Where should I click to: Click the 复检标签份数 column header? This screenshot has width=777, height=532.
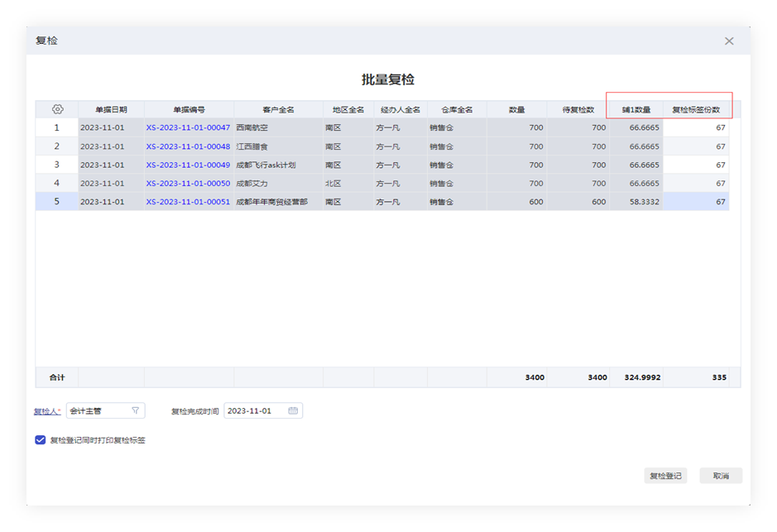[x=695, y=109]
